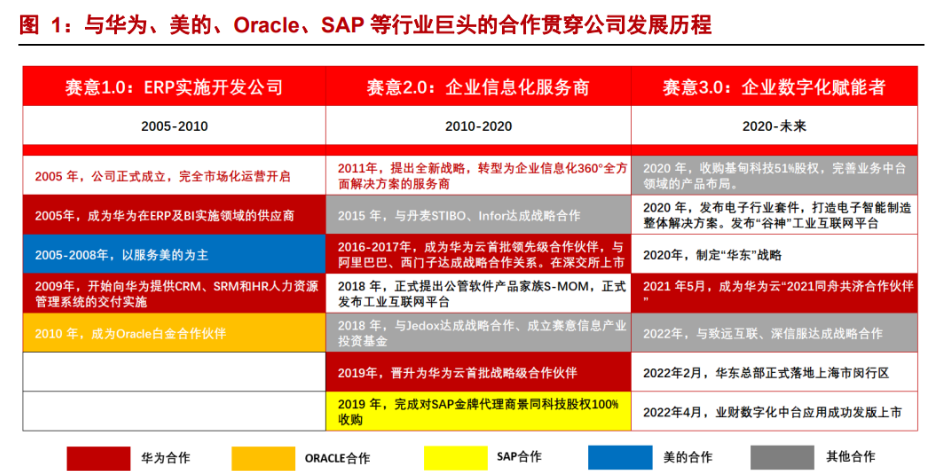928x471 pixels.
Task: Click the 2022 致远互联、深信服 cooperation cell
Action: click(x=774, y=333)
